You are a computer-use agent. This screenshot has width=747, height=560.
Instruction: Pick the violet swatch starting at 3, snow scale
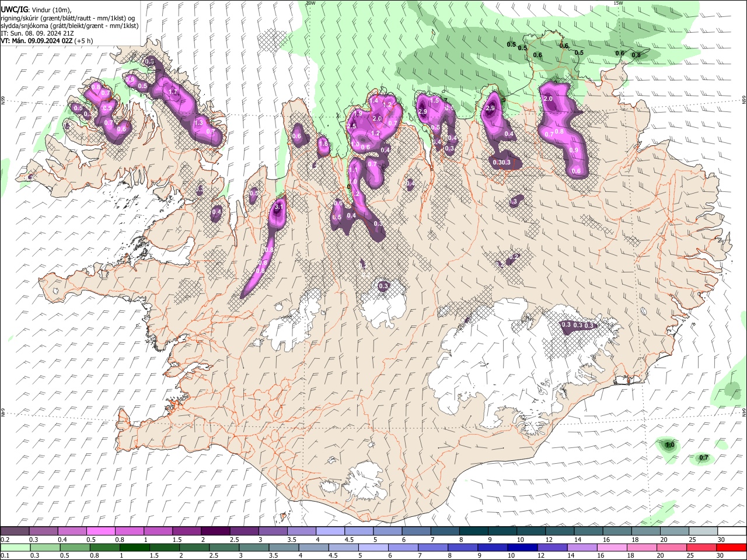(x=273, y=531)
